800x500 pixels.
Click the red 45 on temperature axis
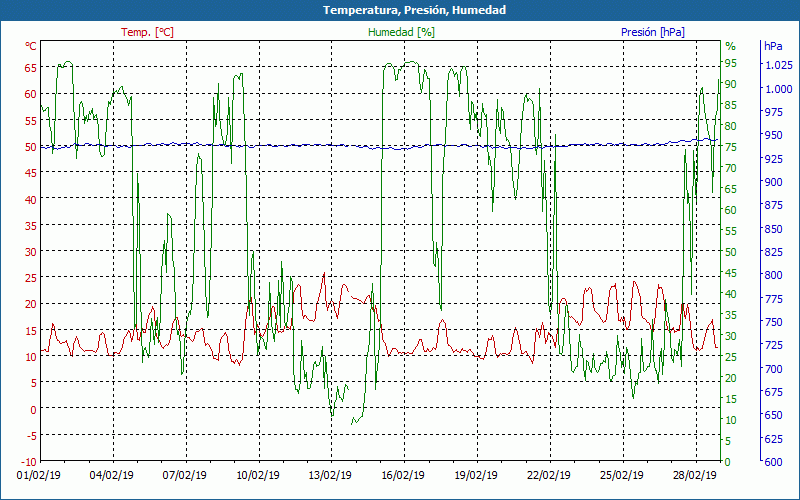pyautogui.click(x=31, y=173)
